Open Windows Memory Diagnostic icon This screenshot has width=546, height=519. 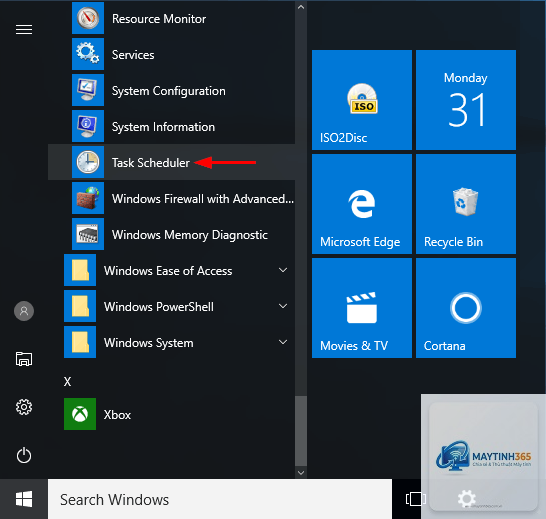click(x=88, y=234)
